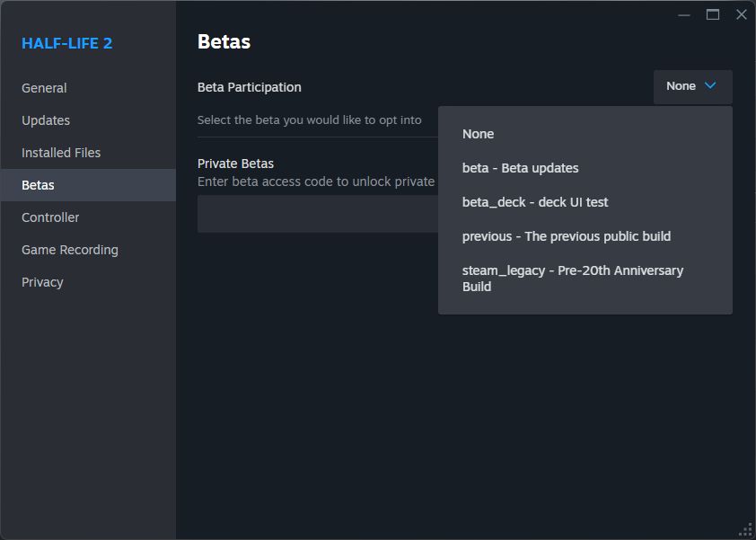The height and width of the screenshot is (540, 756).
Task: Minimize the properties window
Action: (x=685, y=14)
